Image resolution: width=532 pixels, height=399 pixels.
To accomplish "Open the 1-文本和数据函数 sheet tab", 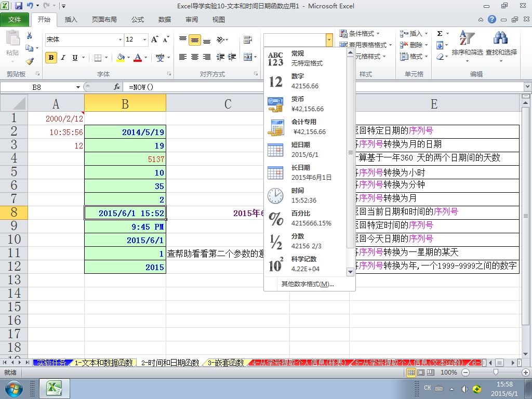I will point(103,363).
